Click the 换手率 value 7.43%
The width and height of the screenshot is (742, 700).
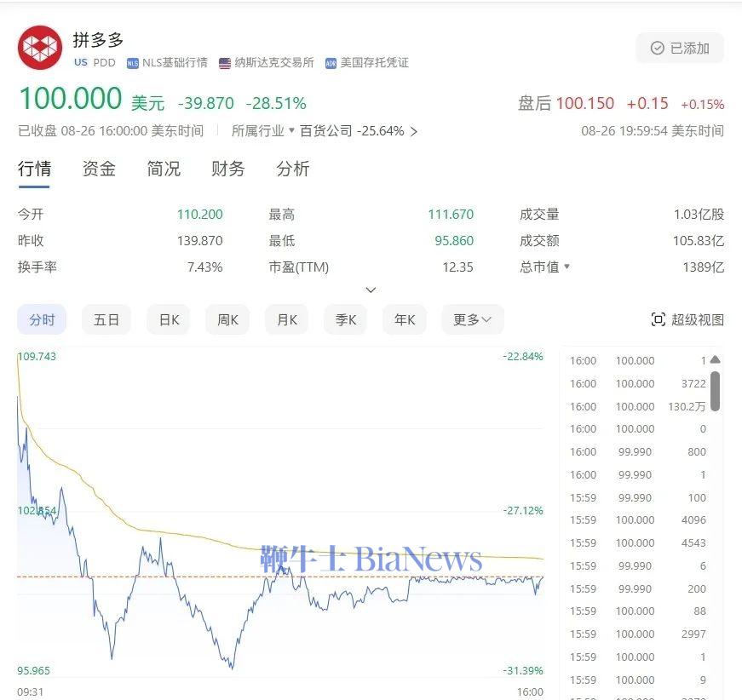coord(205,267)
